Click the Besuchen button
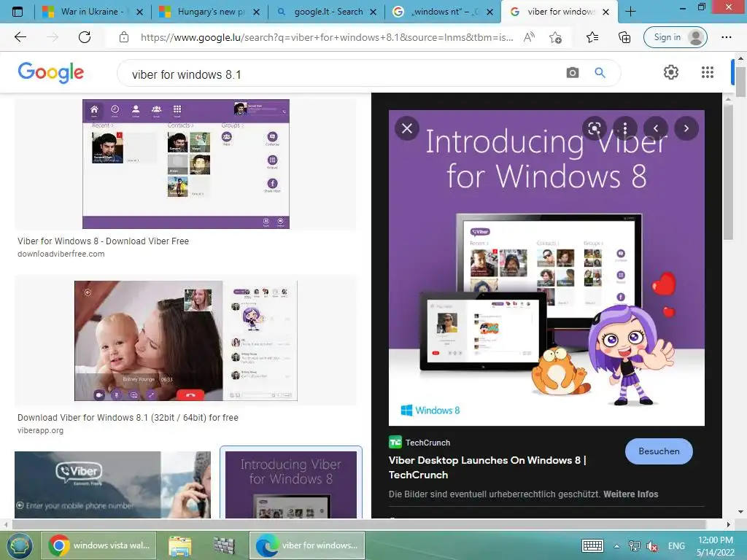This screenshot has height=560, width=747. [x=659, y=451]
